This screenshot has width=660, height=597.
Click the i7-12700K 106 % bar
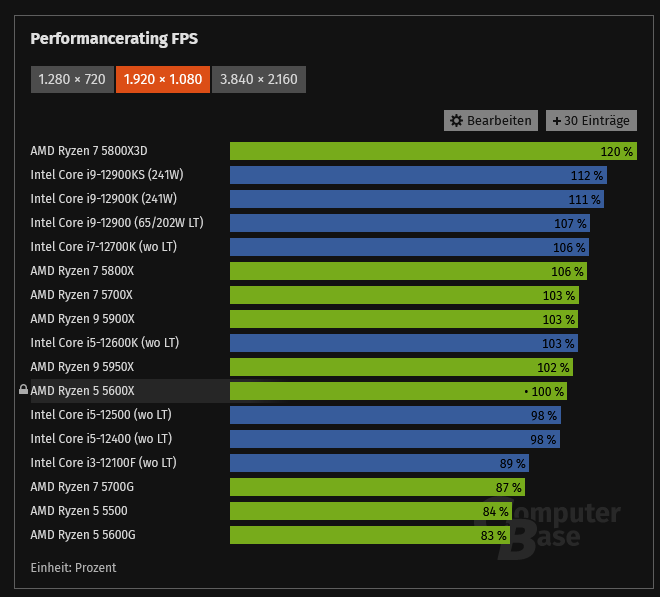[409, 247]
